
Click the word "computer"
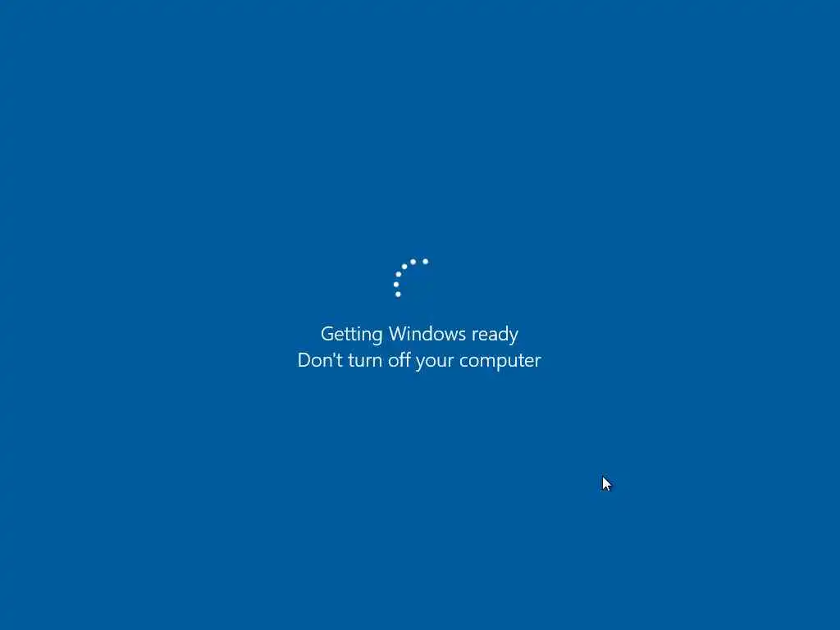click(x=500, y=362)
